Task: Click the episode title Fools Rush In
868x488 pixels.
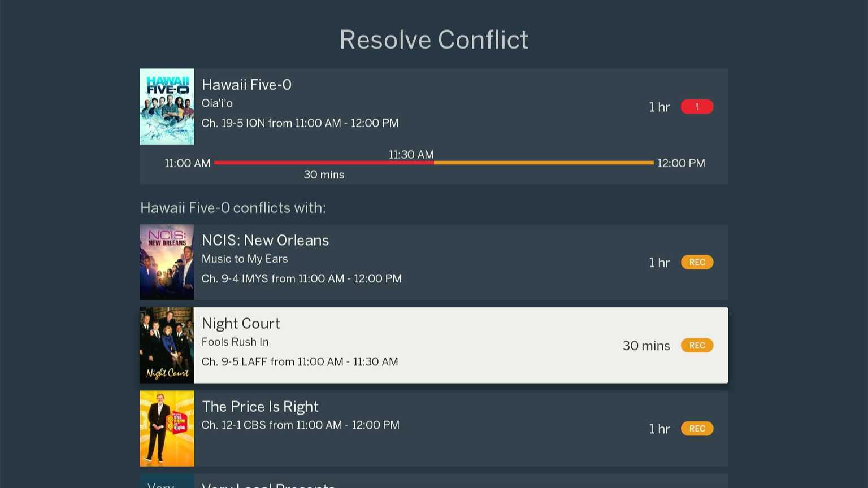Action: pos(235,342)
